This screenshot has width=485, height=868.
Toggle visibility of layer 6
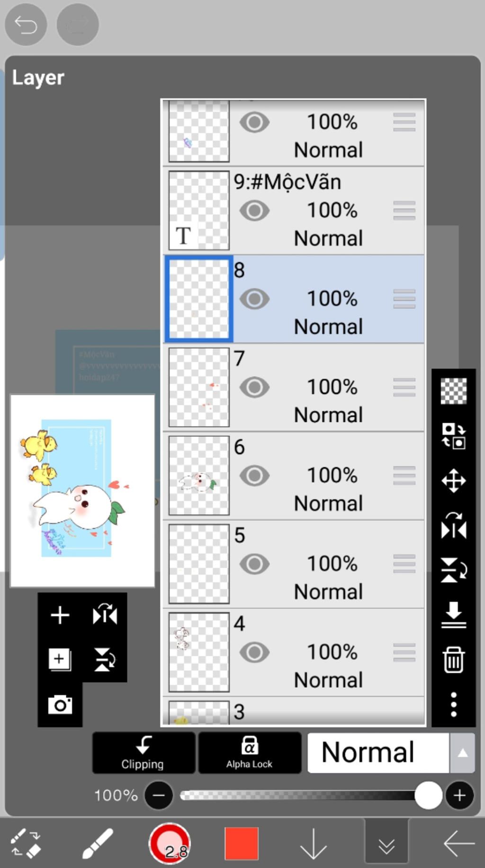pyautogui.click(x=254, y=475)
